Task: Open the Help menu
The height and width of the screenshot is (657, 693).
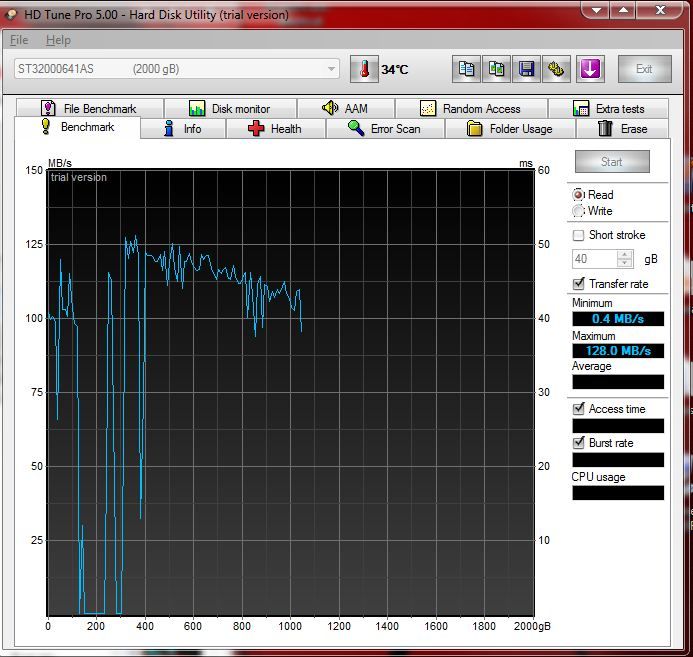Action: coord(58,40)
